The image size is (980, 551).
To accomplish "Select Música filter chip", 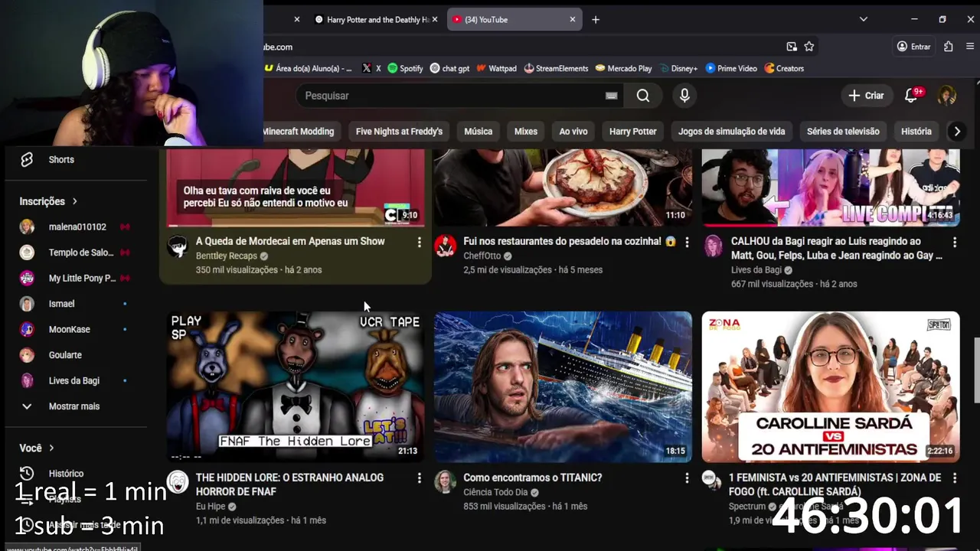I will [479, 132].
